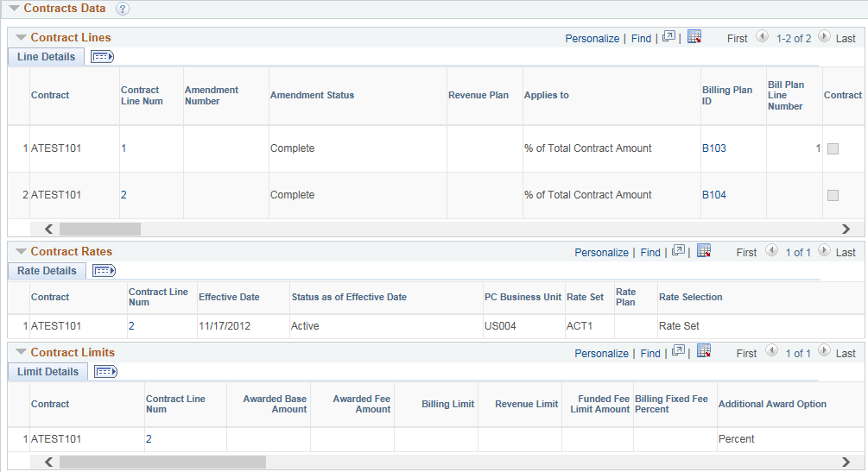
Task: Open Contract Limits in new window icon
Action: [x=678, y=351]
